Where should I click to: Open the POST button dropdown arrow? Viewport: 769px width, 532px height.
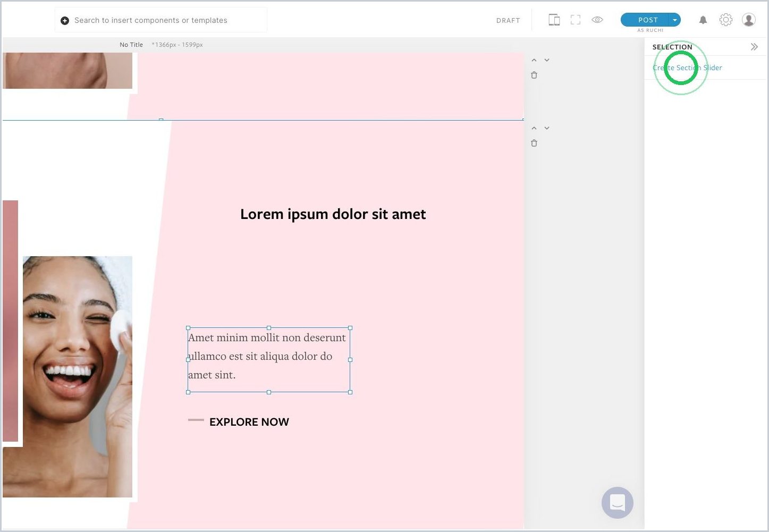pos(675,20)
